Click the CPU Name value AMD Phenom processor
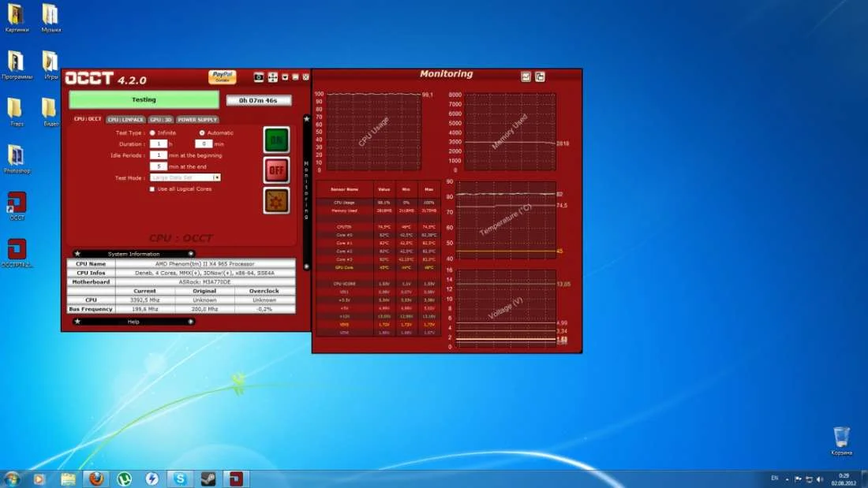 click(x=205, y=264)
